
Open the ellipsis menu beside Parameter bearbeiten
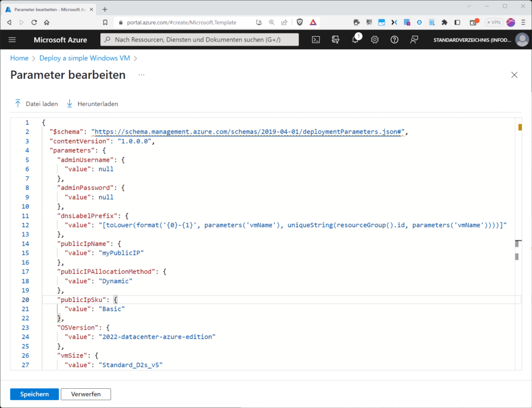click(x=141, y=75)
